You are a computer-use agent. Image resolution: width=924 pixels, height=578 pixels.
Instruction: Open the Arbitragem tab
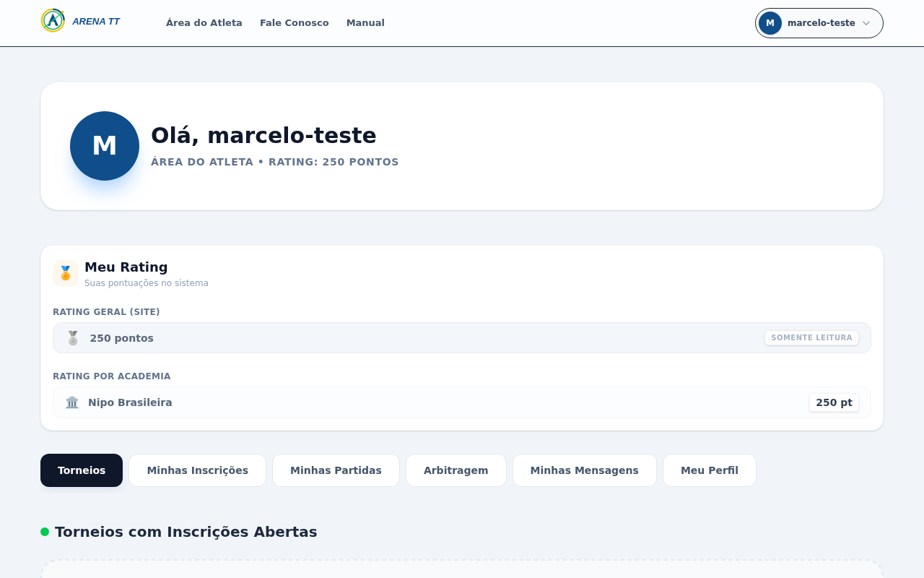456,470
